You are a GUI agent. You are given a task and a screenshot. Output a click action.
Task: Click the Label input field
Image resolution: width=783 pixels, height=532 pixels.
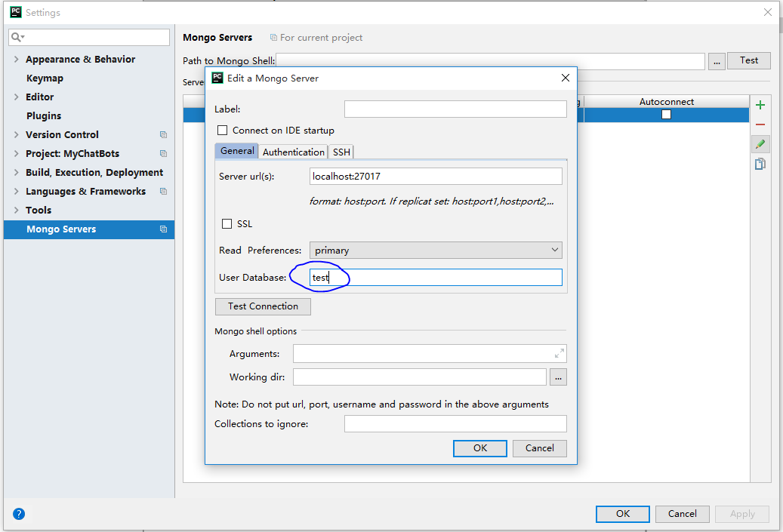coord(455,109)
